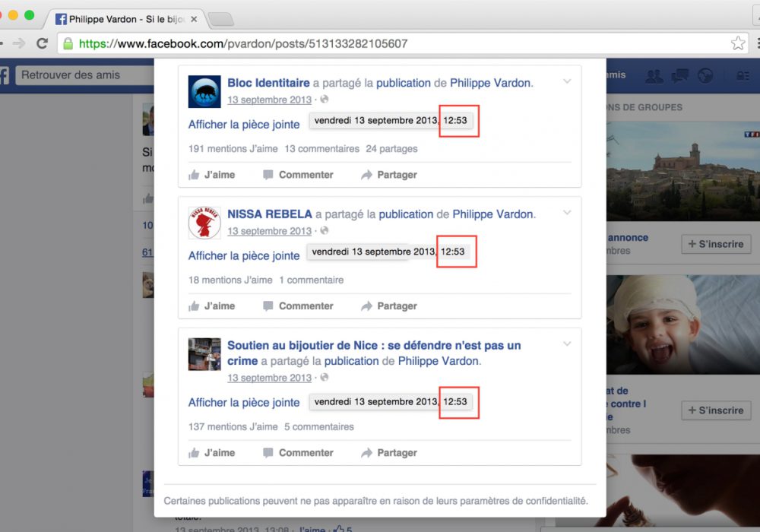The image size is (760, 532).
Task: Click the Facebook favicon on the browser tab
Action: coord(61,20)
